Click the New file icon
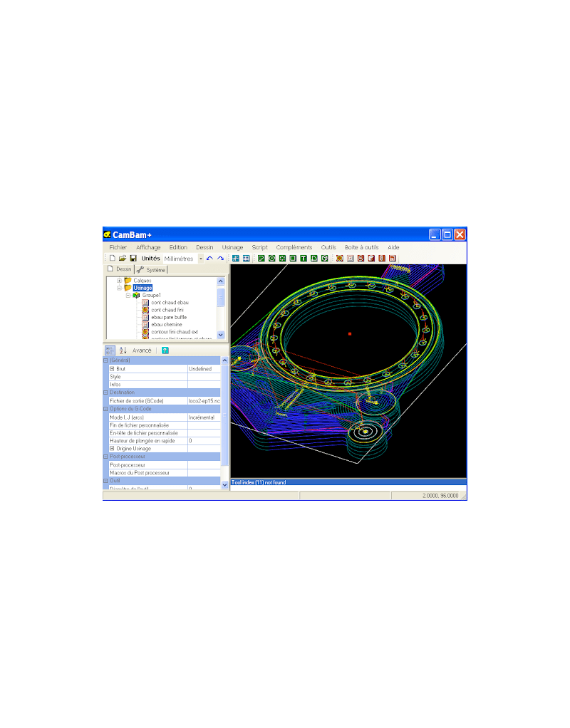Screen dimensions: 570x728 point(112,258)
